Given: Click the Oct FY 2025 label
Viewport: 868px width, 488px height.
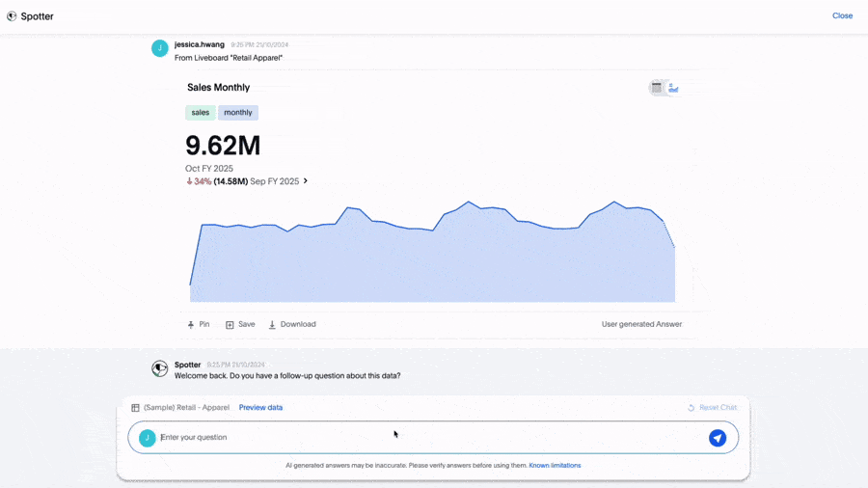Looking at the screenshot, I should (x=208, y=169).
